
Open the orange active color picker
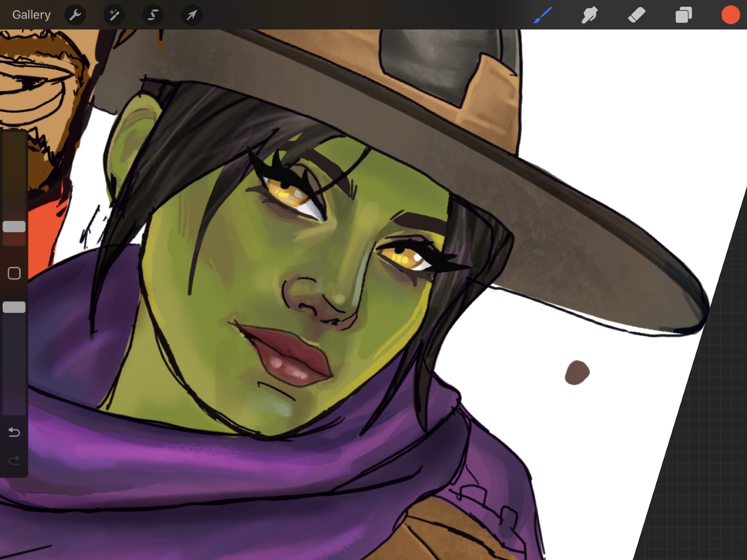coord(731,15)
